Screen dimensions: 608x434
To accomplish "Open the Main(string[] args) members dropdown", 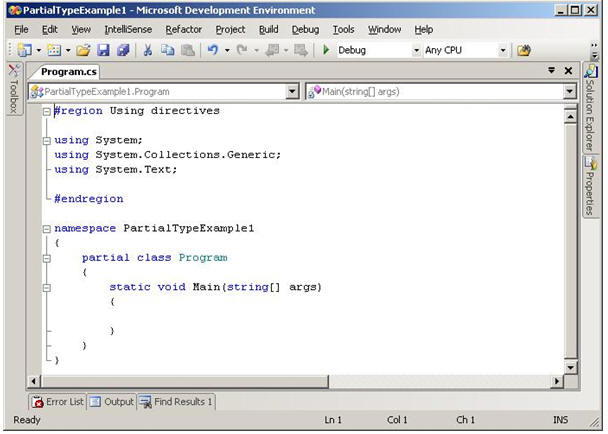I will [569, 92].
